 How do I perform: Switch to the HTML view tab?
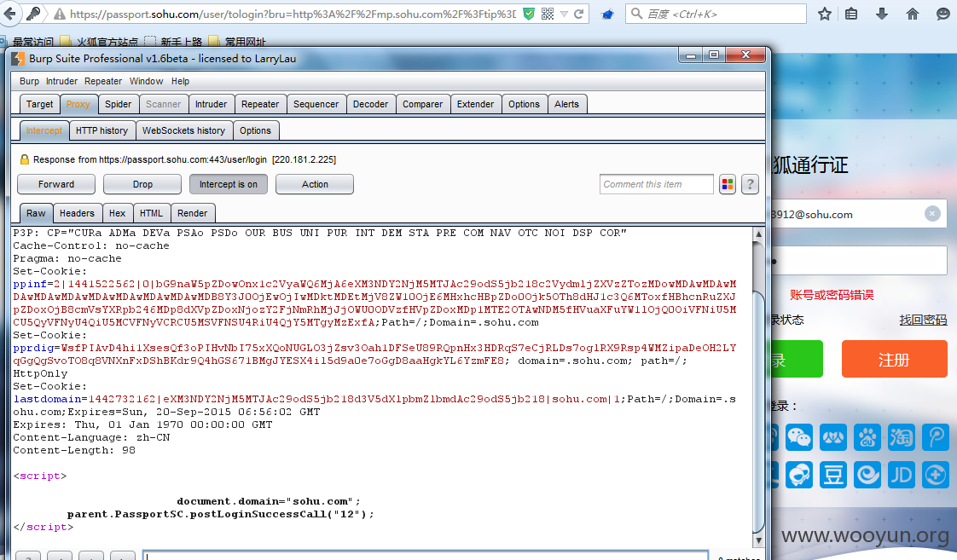tap(151, 213)
